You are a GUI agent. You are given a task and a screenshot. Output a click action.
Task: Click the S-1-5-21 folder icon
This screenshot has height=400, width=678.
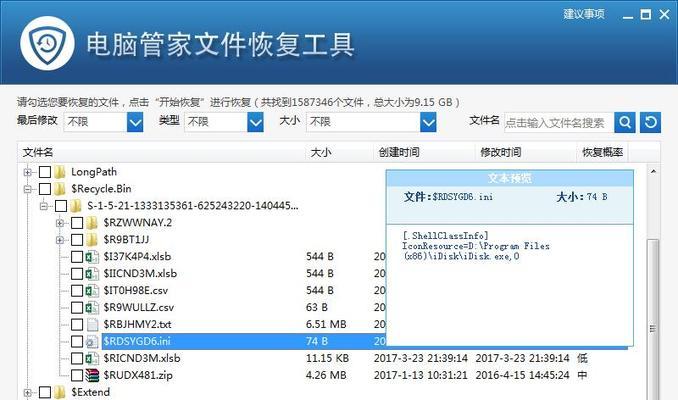[x=76, y=206]
